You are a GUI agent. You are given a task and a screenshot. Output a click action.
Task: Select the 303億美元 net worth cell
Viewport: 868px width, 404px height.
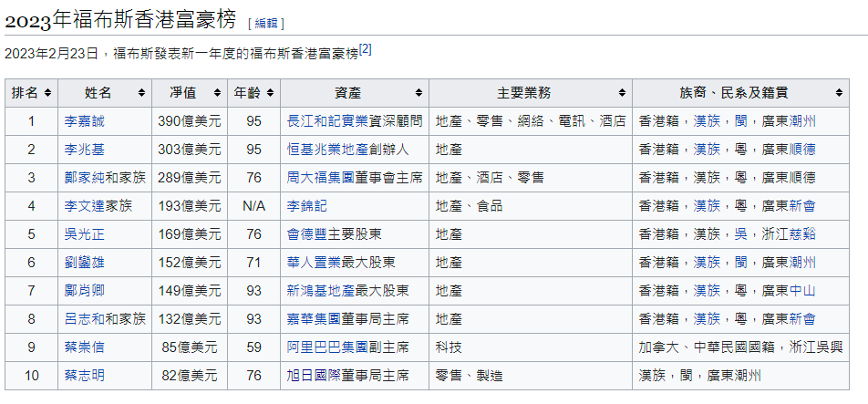click(x=190, y=150)
